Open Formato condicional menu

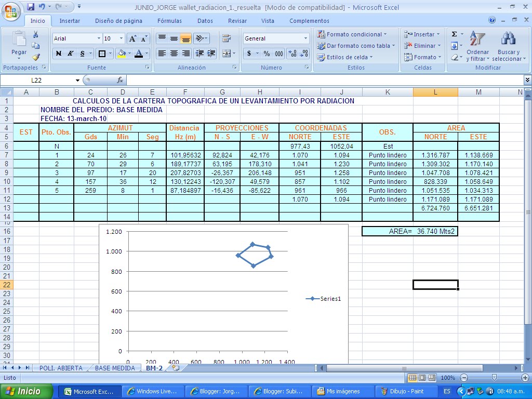point(352,34)
